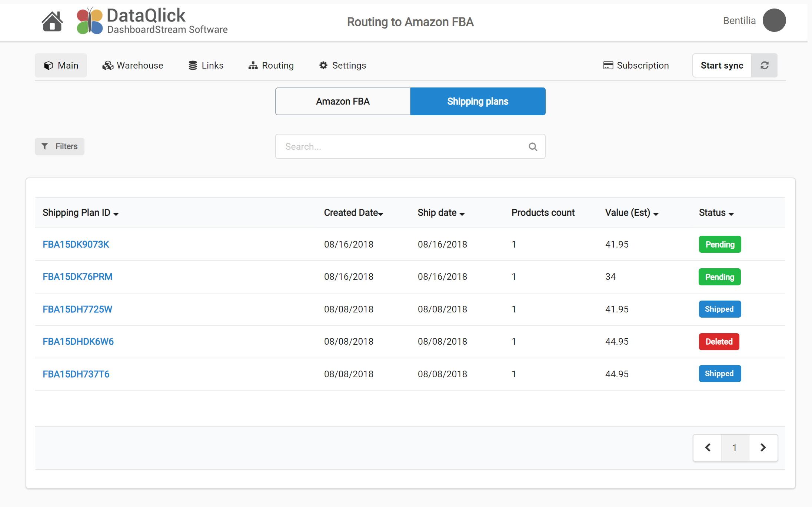Click the Pending status badge for FBA15DK9073K
Screen dimensions: 812x507
(719, 244)
